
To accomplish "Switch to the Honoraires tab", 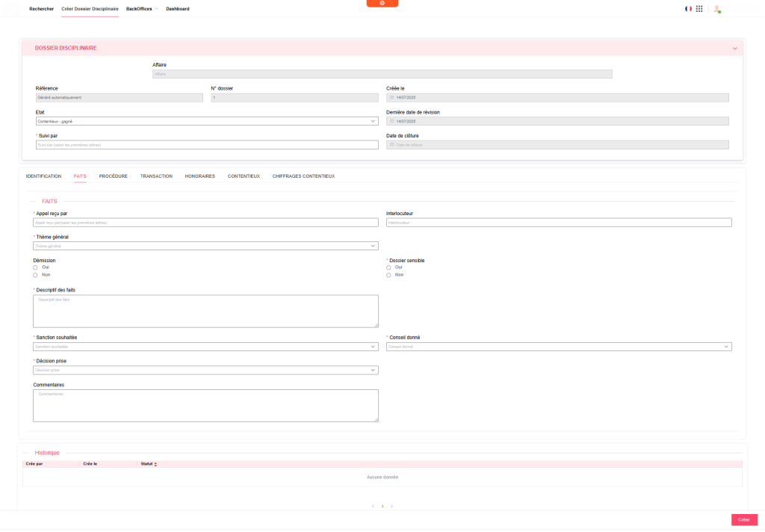I will (x=200, y=176).
